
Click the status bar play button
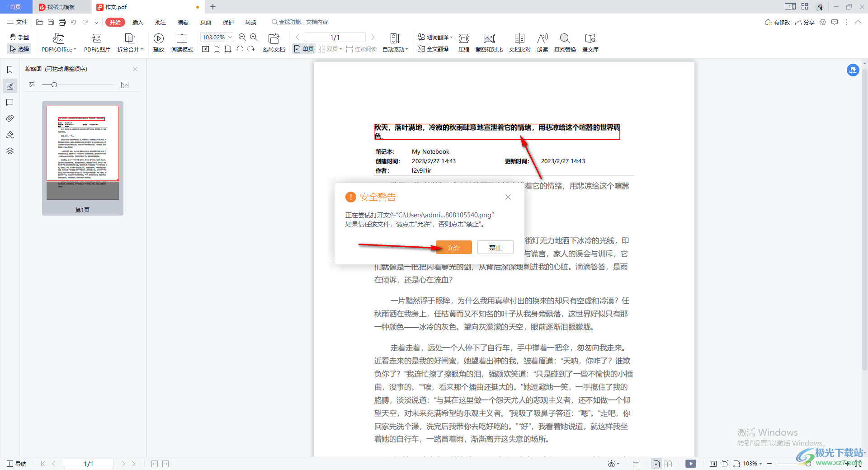691,464
